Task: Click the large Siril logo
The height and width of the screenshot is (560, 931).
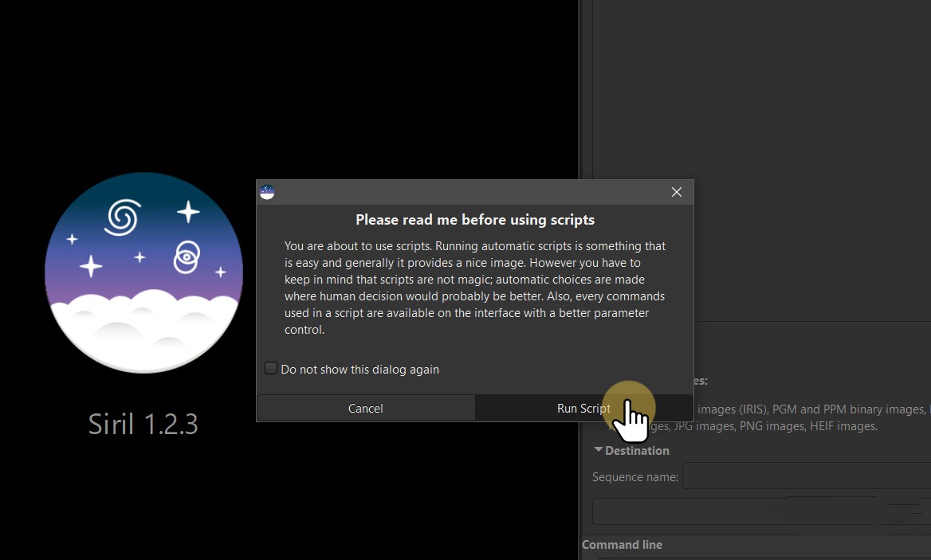Action: click(x=143, y=272)
